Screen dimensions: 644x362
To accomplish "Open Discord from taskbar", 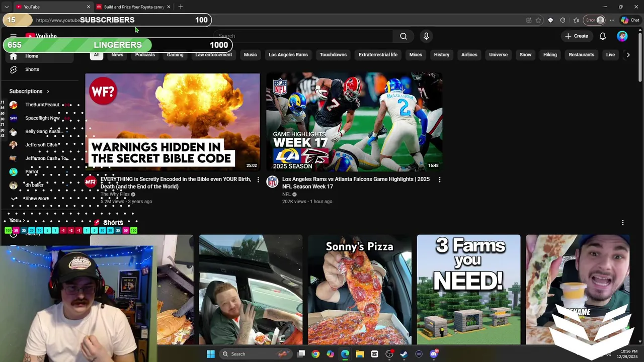I will pyautogui.click(x=434, y=354).
